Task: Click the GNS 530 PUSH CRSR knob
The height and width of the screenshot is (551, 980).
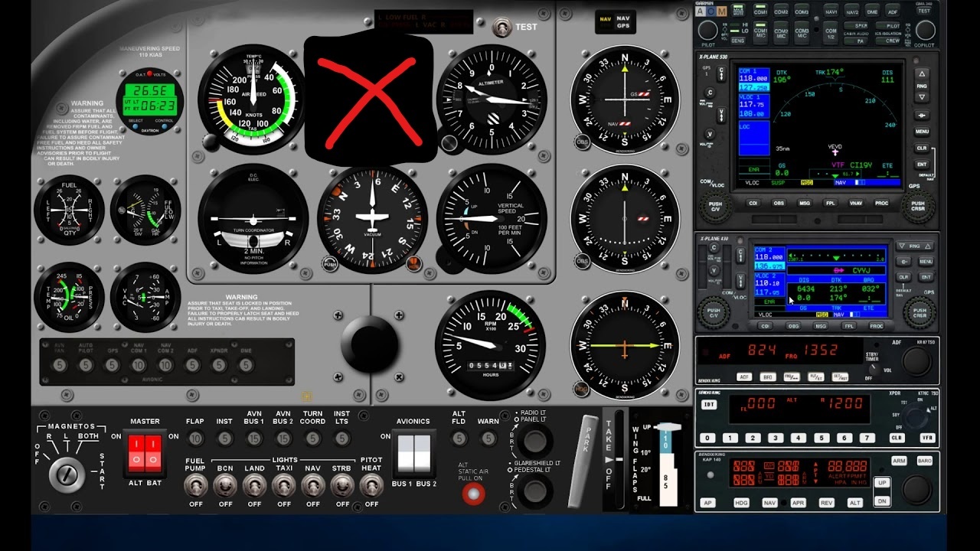Action: pyautogui.click(x=917, y=205)
